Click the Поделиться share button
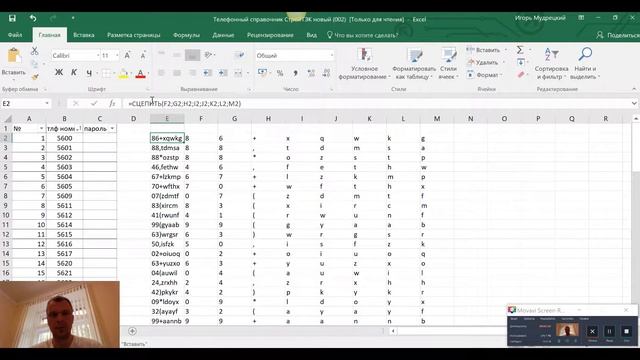 coord(618,35)
